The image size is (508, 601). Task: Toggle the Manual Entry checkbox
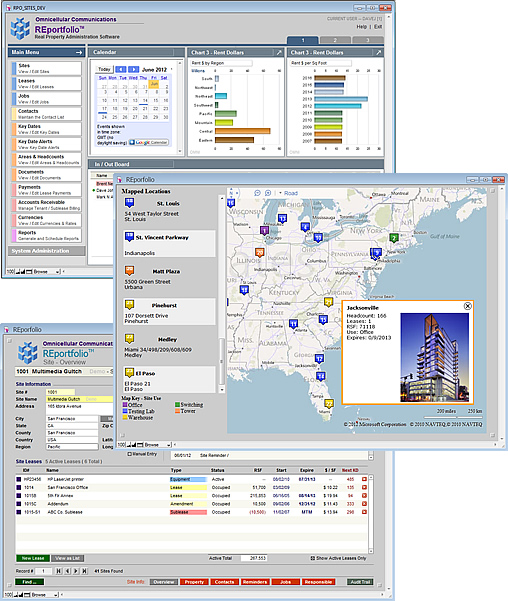(x=130, y=454)
